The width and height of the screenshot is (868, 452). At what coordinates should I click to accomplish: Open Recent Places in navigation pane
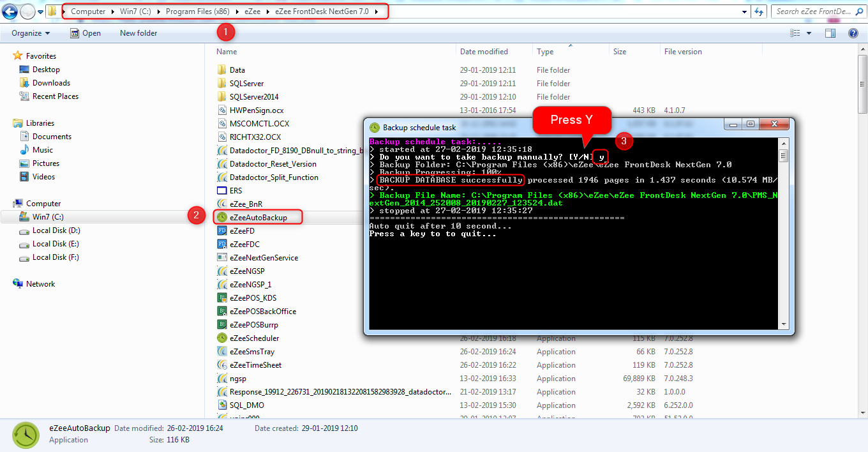point(56,96)
